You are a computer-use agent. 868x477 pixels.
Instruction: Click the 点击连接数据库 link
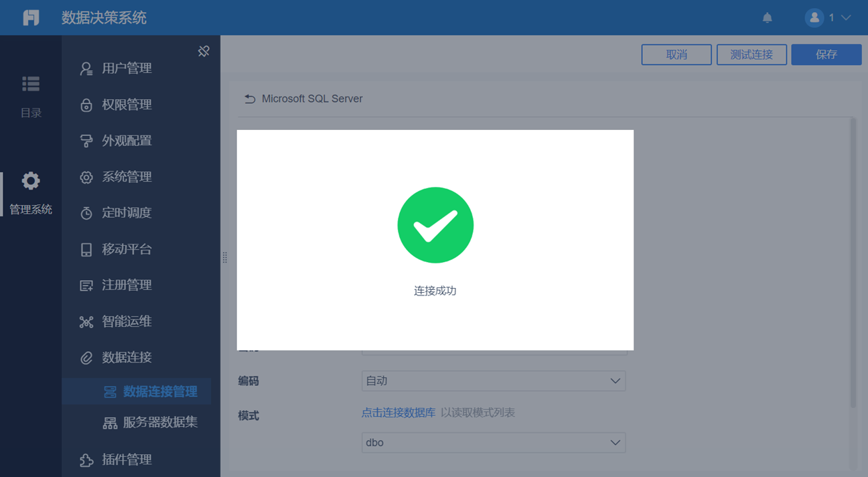tap(399, 413)
